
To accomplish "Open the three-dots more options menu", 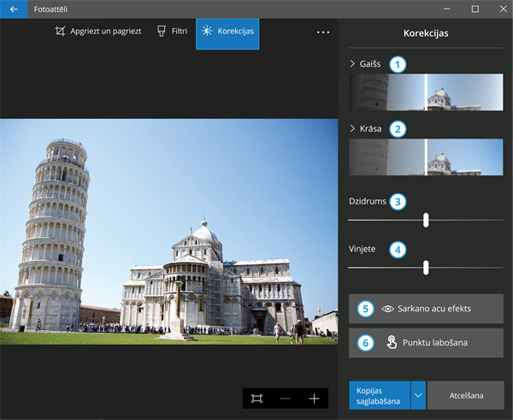I will [322, 33].
